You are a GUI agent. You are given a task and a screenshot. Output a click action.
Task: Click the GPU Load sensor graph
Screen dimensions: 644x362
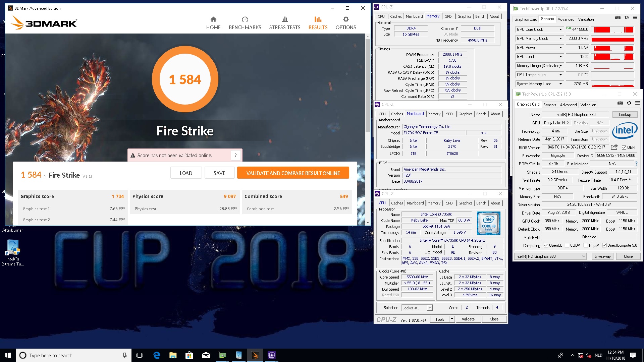click(x=612, y=57)
